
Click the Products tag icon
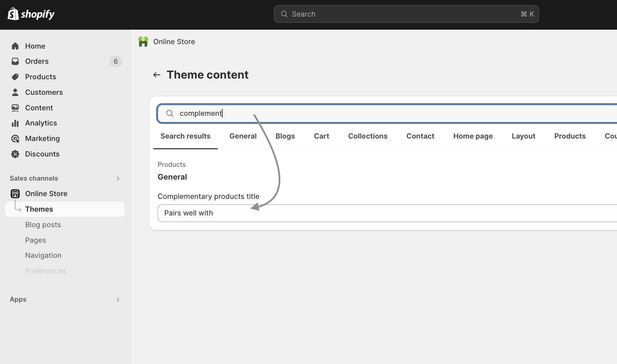pyautogui.click(x=15, y=77)
